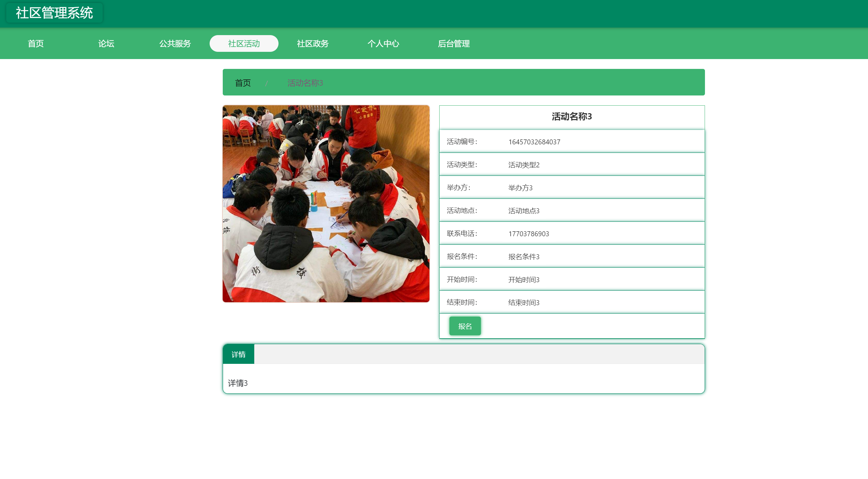This screenshot has width=868, height=479.
Task: Click the students activity photo
Action: tap(326, 204)
